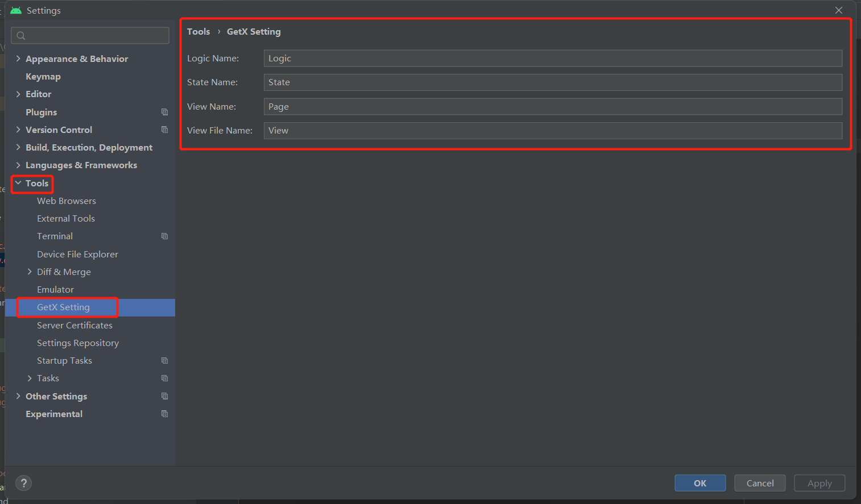Click the project-level icon beside Plugins

[x=164, y=112]
